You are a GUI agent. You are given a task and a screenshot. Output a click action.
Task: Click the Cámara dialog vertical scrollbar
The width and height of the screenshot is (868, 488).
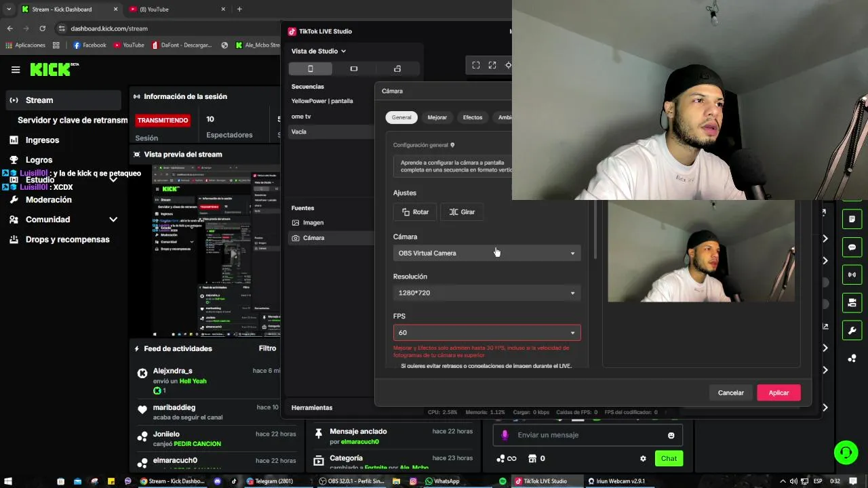tap(595, 229)
